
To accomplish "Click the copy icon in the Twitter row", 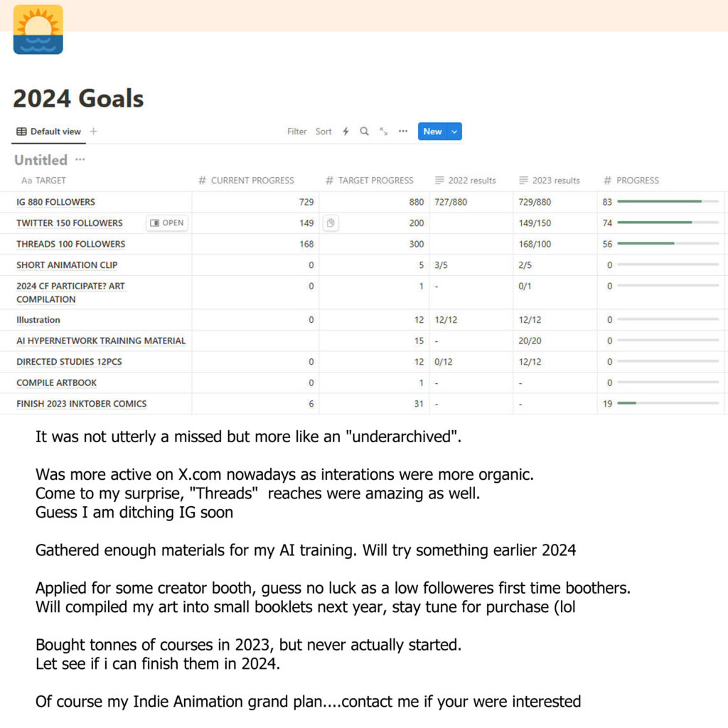I will pos(330,223).
